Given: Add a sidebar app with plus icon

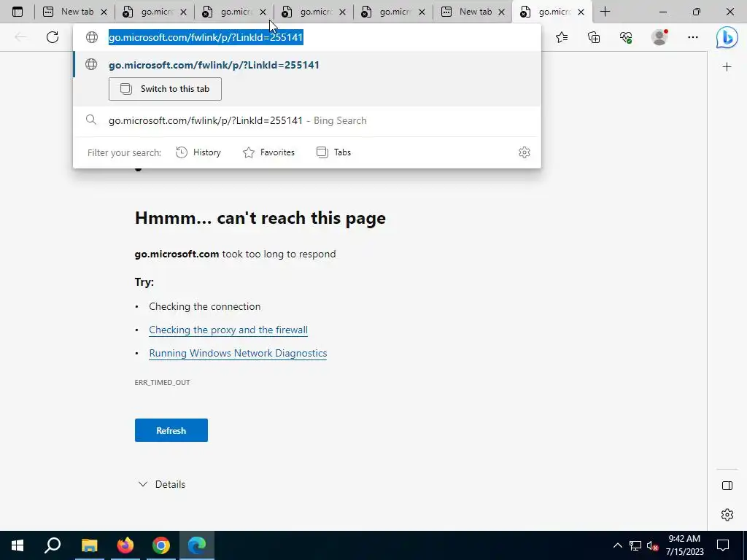Looking at the screenshot, I should point(727,67).
